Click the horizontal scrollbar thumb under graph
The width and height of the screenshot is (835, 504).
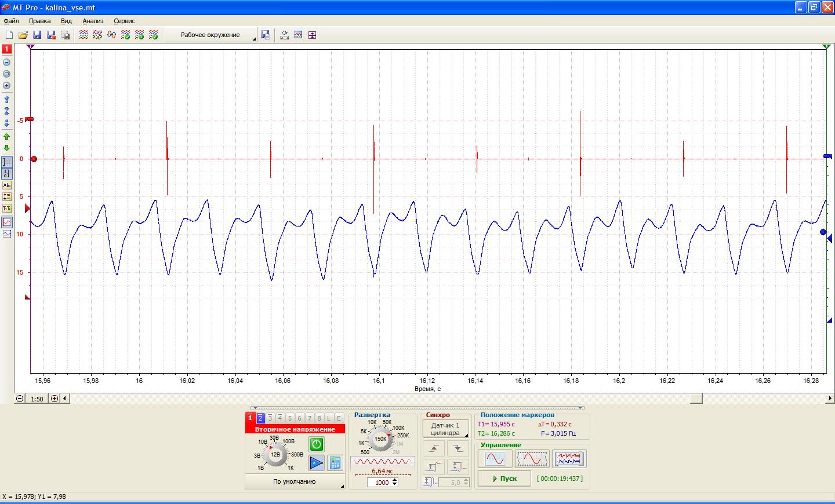(696, 399)
